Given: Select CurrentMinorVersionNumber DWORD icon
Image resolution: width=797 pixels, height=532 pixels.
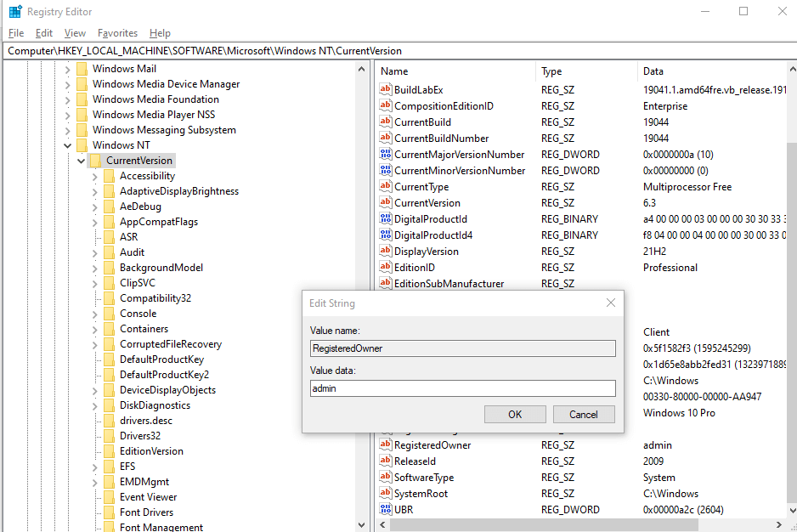Looking at the screenshot, I should pos(386,170).
